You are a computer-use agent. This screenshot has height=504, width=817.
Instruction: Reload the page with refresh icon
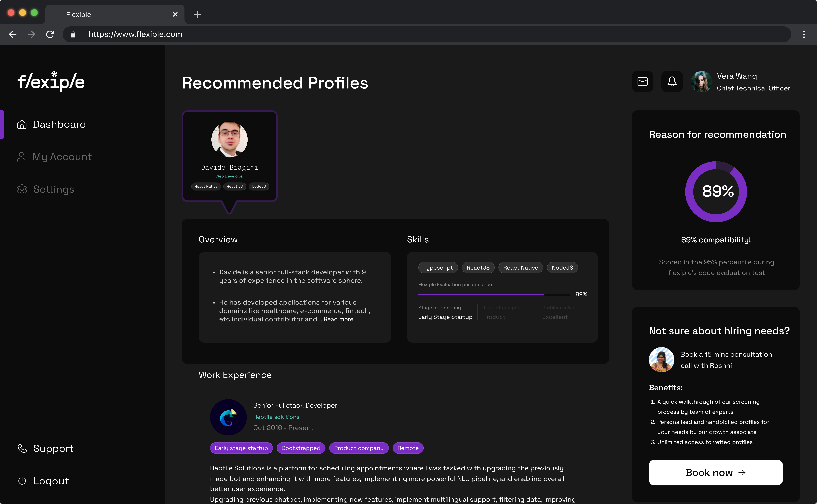(x=50, y=34)
